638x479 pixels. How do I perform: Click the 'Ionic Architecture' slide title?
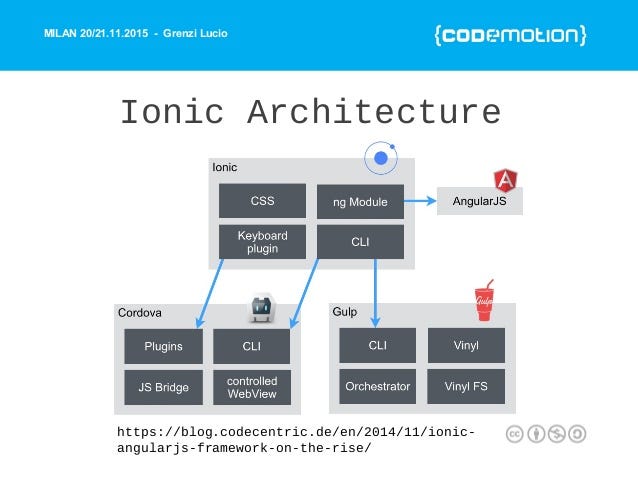[311, 112]
